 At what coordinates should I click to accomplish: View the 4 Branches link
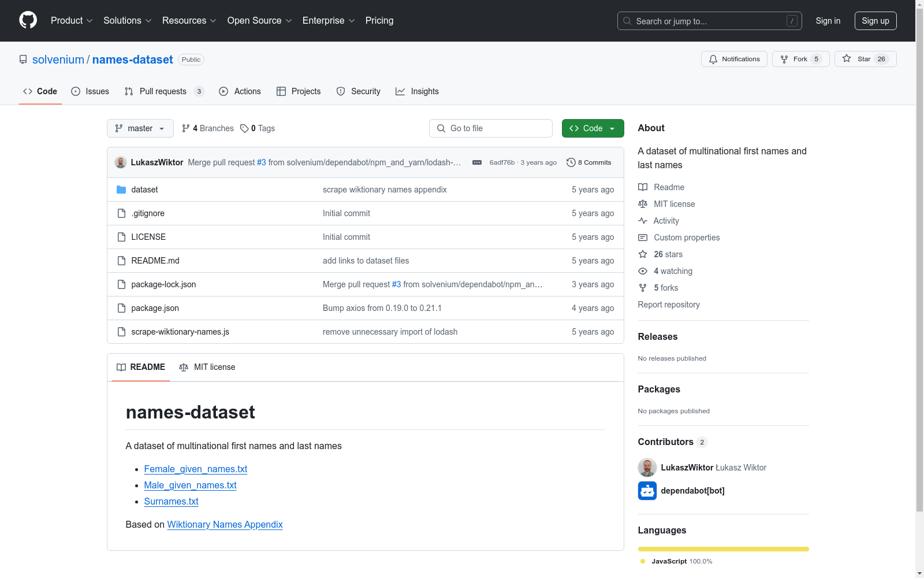coord(208,128)
